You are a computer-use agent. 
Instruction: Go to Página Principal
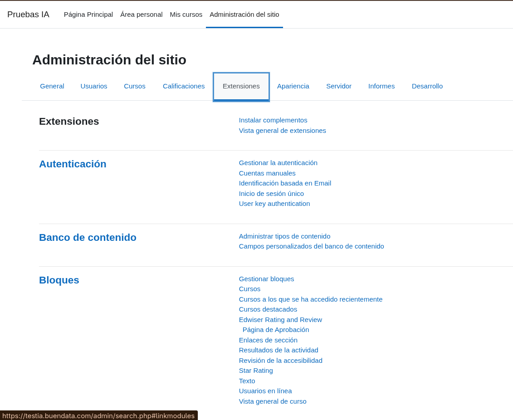tap(88, 14)
